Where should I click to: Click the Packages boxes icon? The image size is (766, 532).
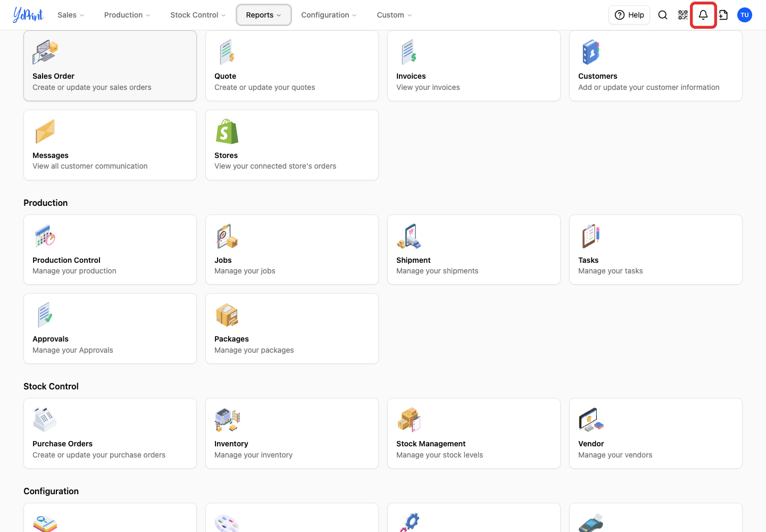(227, 315)
